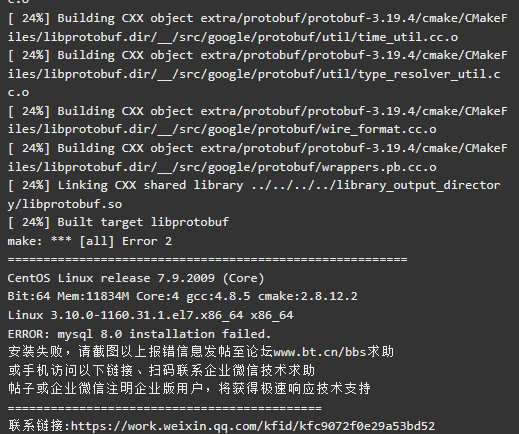Click the '或手机访问以下链接' line

[162, 370]
